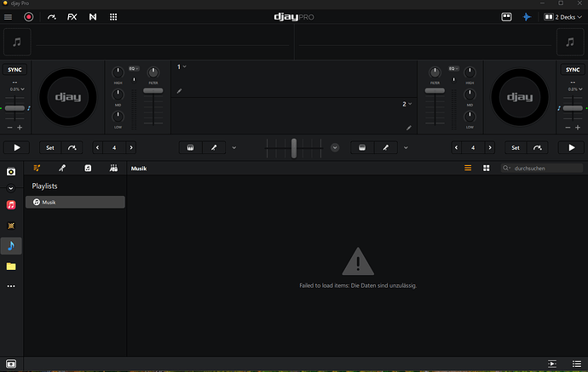Click the right deck album art placeholder
Screen dimensions: 588x372
tap(570, 42)
